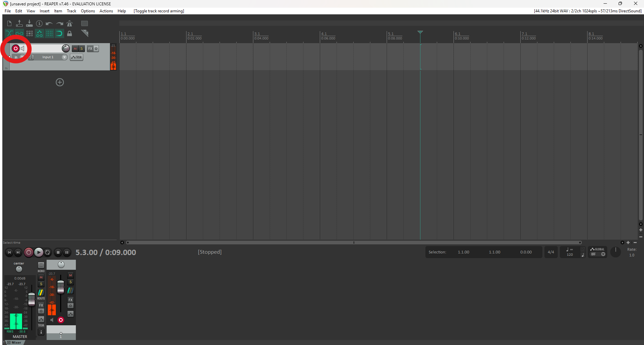Toggle record arm on track 1

[x=15, y=48]
